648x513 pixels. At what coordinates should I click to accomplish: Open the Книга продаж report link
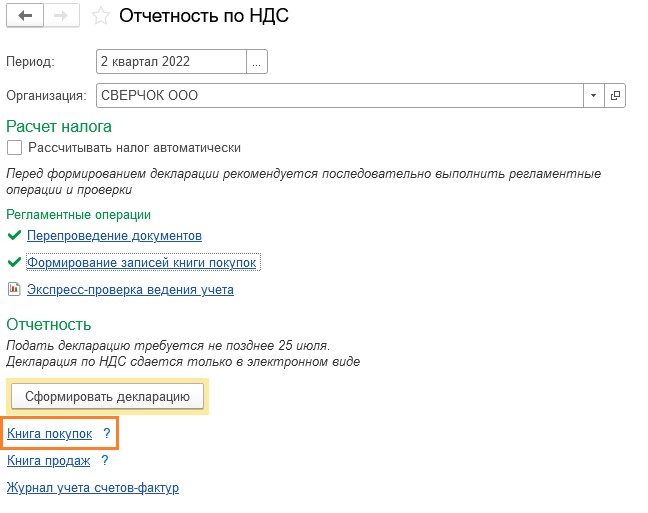(48, 460)
